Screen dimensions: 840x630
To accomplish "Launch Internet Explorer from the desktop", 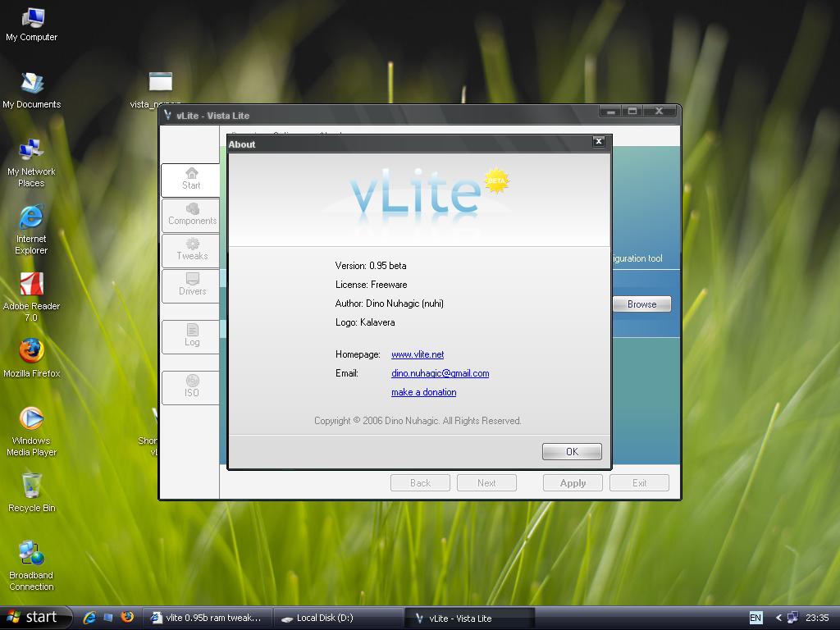I will point(31,230).
